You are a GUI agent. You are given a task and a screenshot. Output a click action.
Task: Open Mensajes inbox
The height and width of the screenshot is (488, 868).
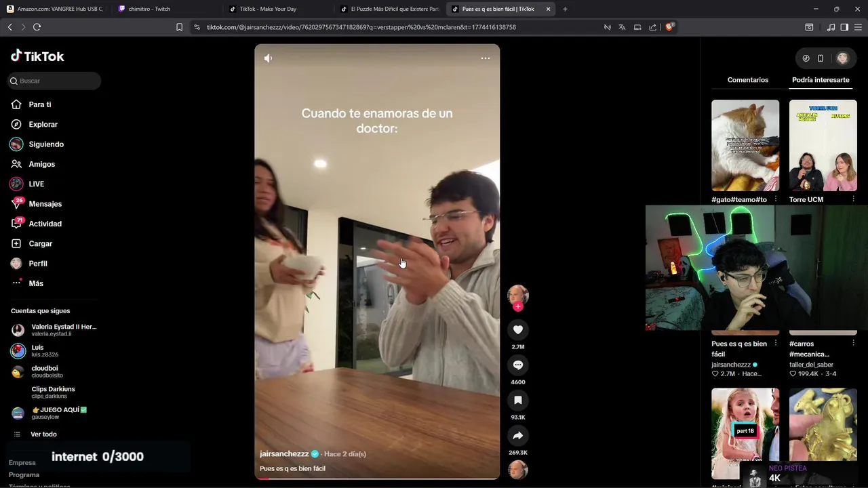pos(37,203)
